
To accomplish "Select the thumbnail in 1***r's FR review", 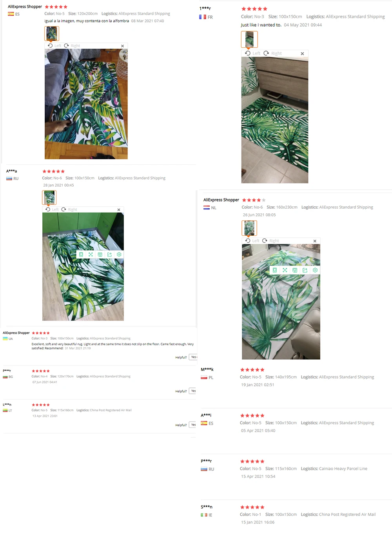I will click(249, 39).
